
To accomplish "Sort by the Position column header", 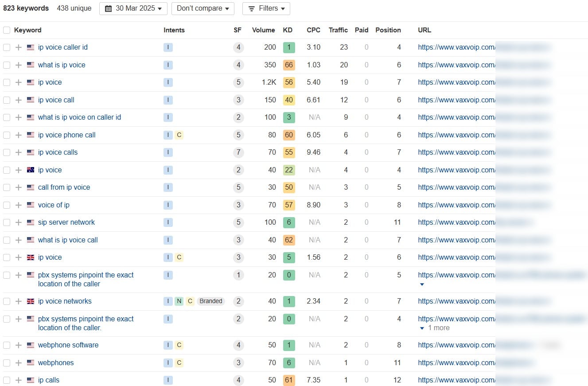I will pos(388,30).
